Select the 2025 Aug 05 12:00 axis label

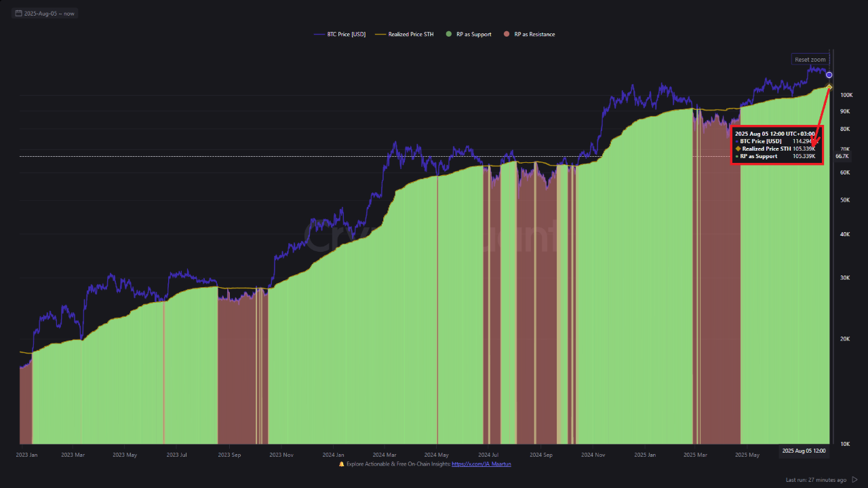pos(804,450)
